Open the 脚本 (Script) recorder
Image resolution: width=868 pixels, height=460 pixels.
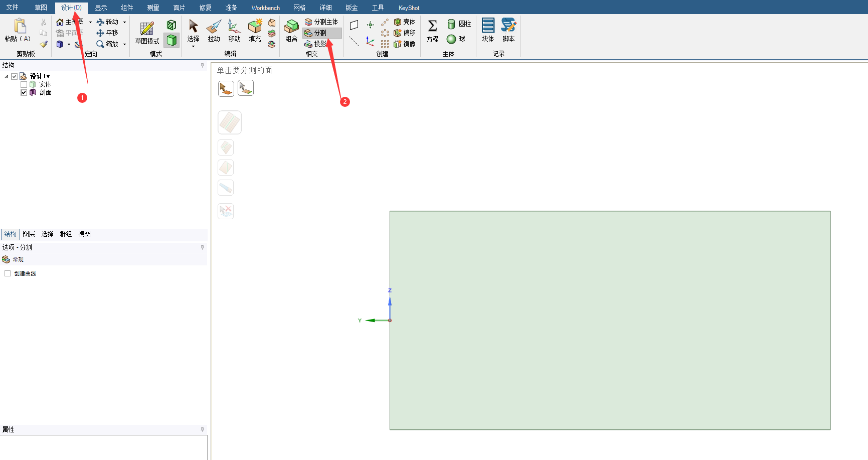coord(508,30)
